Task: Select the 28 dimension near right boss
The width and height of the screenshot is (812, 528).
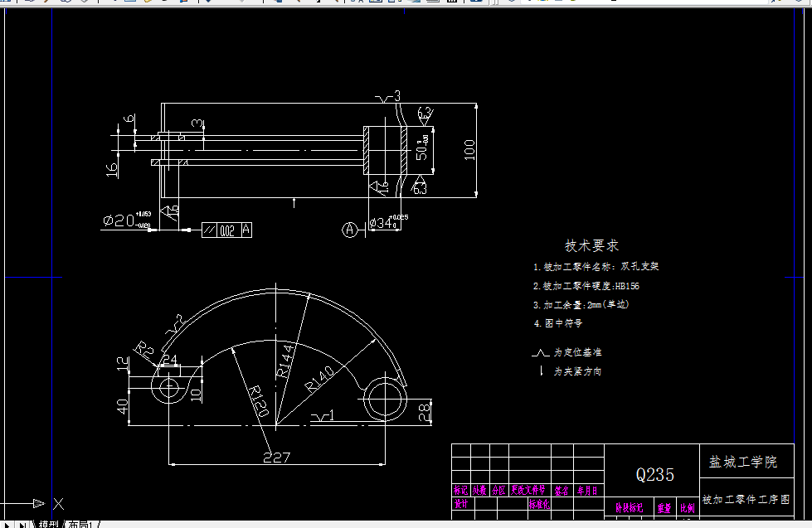Action: tap(424, 413)
